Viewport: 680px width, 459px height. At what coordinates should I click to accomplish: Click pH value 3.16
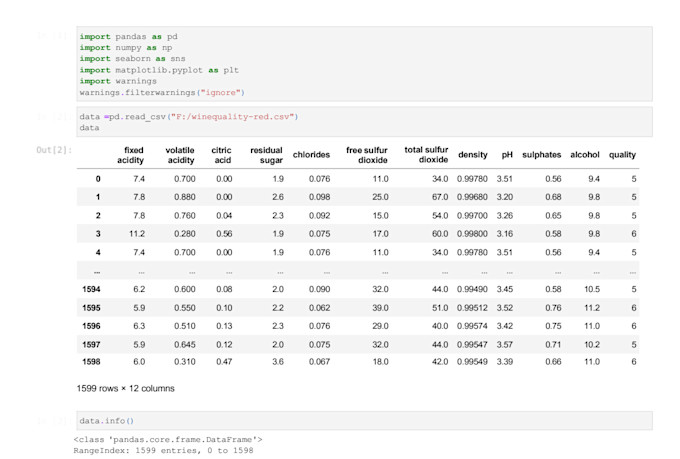(x=505, y=234)
